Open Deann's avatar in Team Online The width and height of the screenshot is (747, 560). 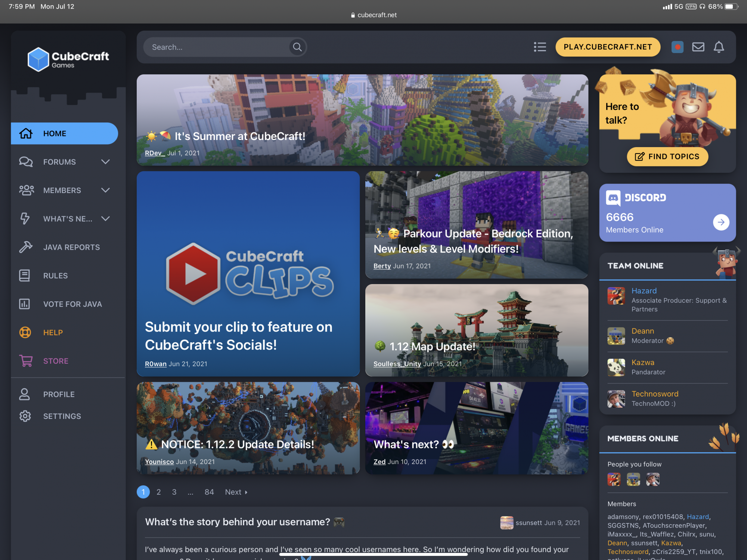pyautogui.click(x=616, y=336)
